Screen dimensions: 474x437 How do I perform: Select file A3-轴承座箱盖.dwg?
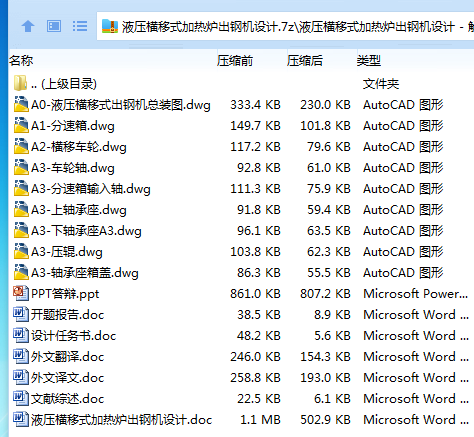[x=85, y=273]
